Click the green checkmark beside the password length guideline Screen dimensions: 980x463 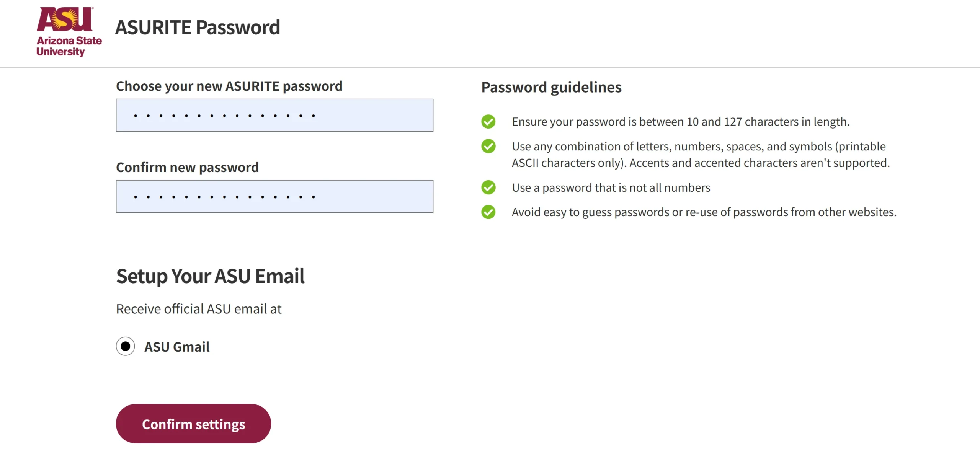click(x=488, y=122)
